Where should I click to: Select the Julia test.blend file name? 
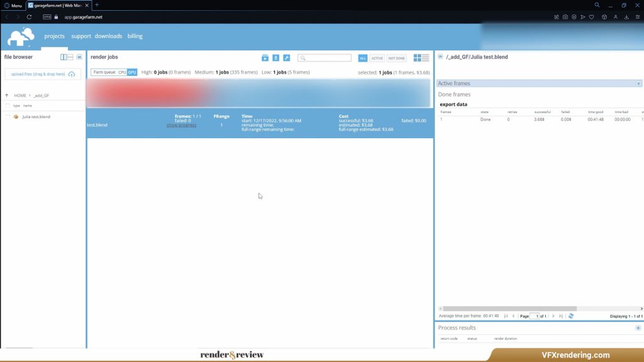coord(36,117)
